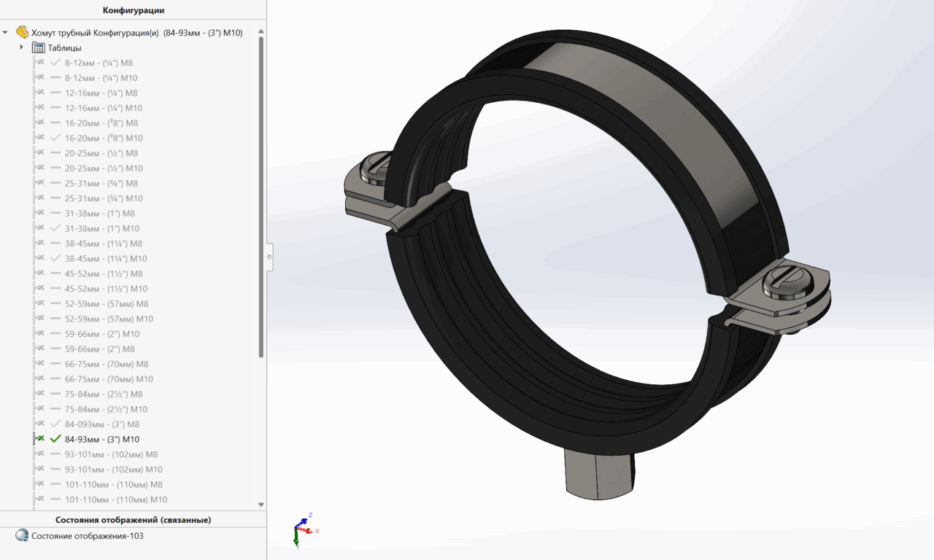Click the grey checkmark beside 16-20мм (³8") M10

pos(55,138)
